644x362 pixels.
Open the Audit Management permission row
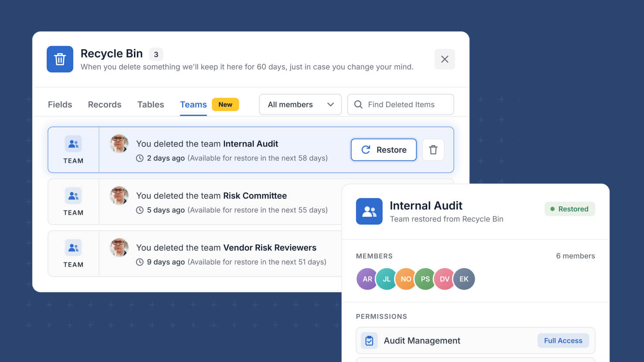pyautogui.click(x=476, y=341)
